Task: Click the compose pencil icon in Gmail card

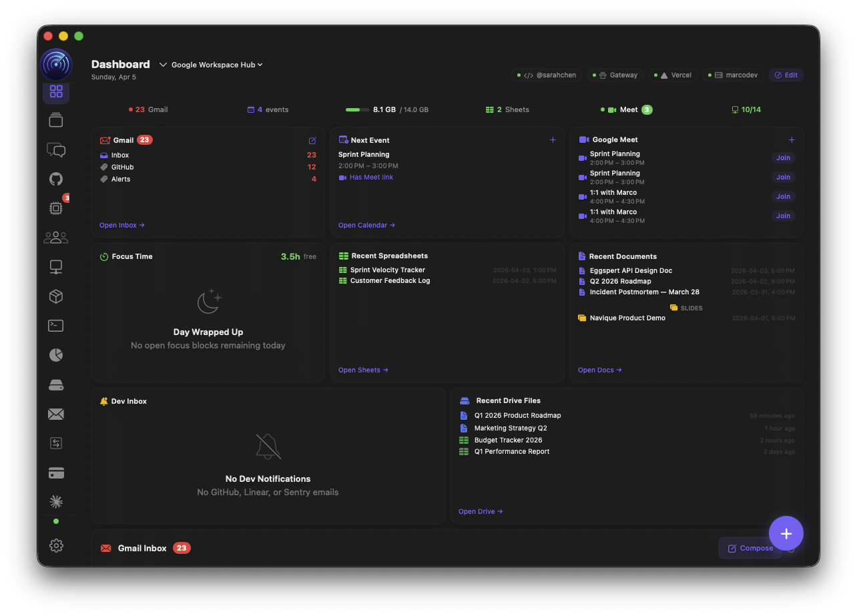Action: [x=312, y=140]
